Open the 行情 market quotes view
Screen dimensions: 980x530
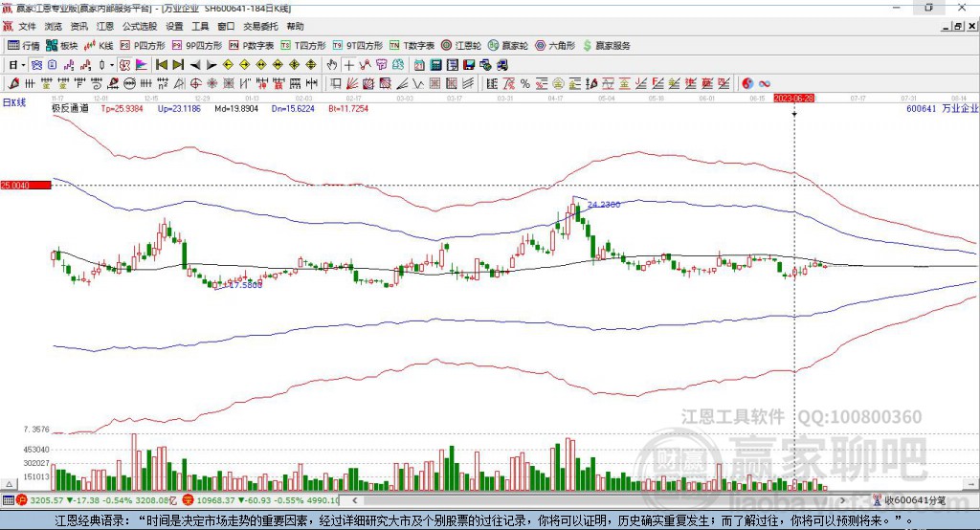click(24, 46)
